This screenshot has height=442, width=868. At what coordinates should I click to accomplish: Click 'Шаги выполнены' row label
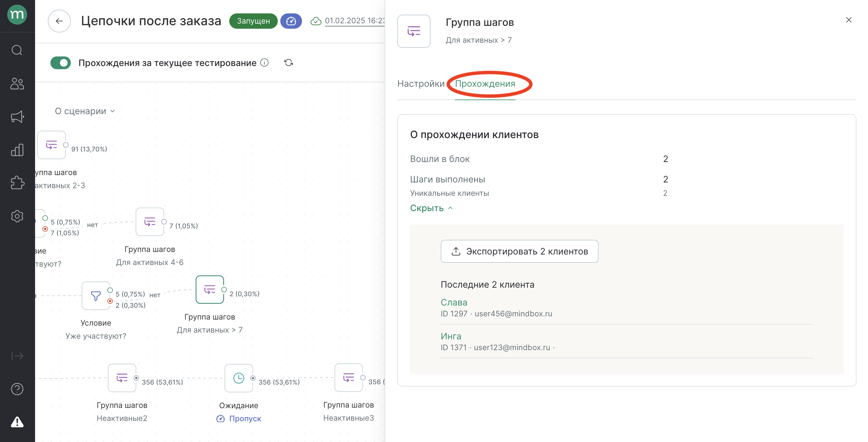447,180
